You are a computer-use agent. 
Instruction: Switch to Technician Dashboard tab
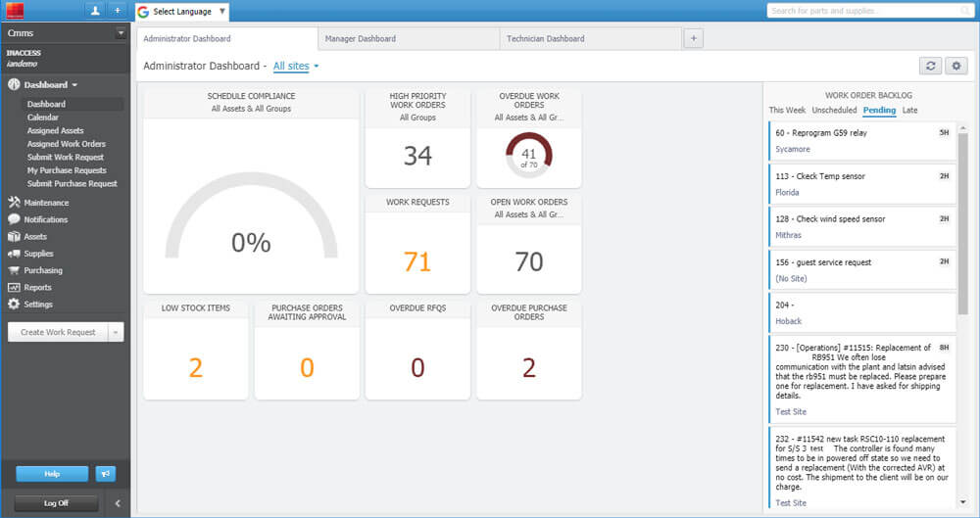(x=591, y=38)
